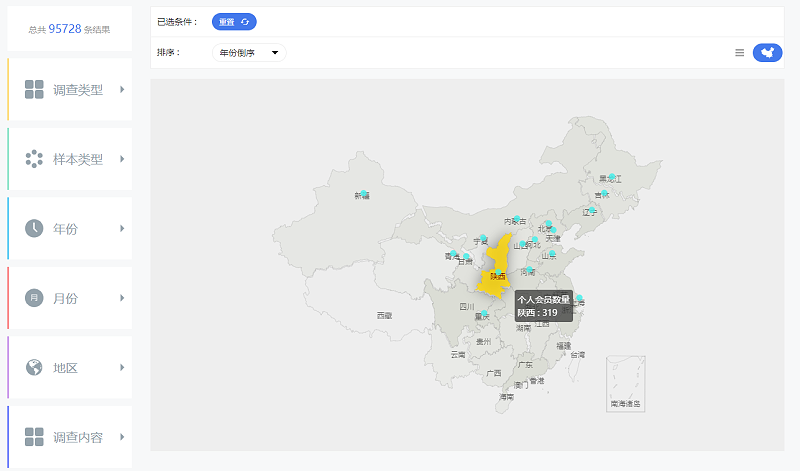Click the 排序 label
This screenshot has height=471, width=800.
pyautogui.click(x=169, y=53)
